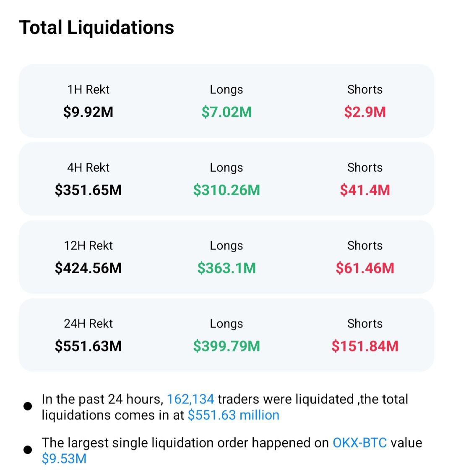Image resolution: width=453 pixels, height=476 pixels.
Task: Click the $41.4M shorts value
Action: [365, 190]
